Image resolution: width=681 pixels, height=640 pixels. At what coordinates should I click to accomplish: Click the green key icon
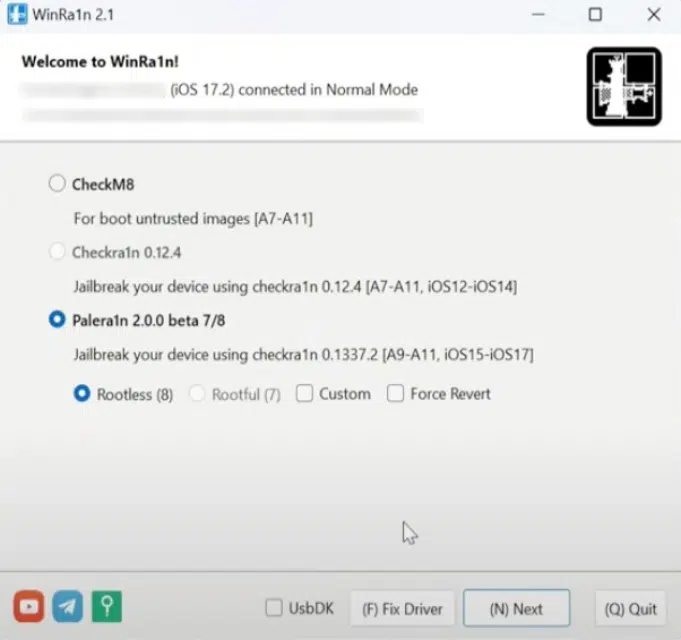(106, 607)
